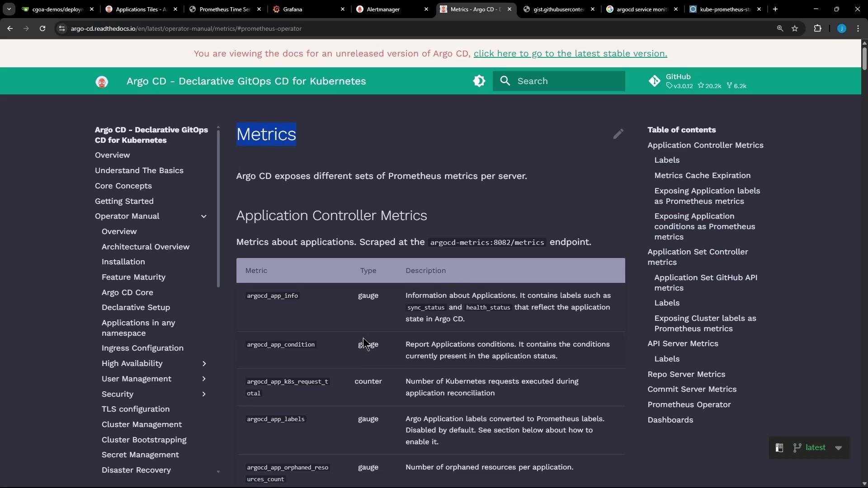
Task: Click the zoom icon in address bar
Action: coord(780,28)
